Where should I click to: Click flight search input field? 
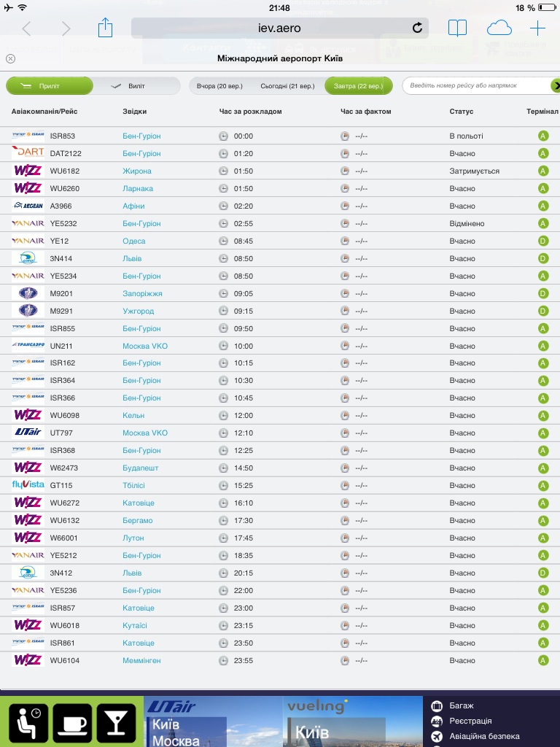(x=474, y=86)
